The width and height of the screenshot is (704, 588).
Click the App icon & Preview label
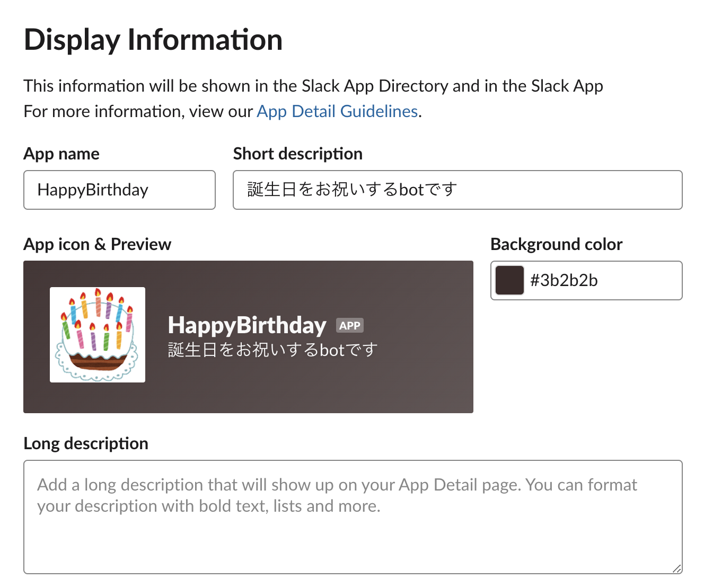click(98, 245)
